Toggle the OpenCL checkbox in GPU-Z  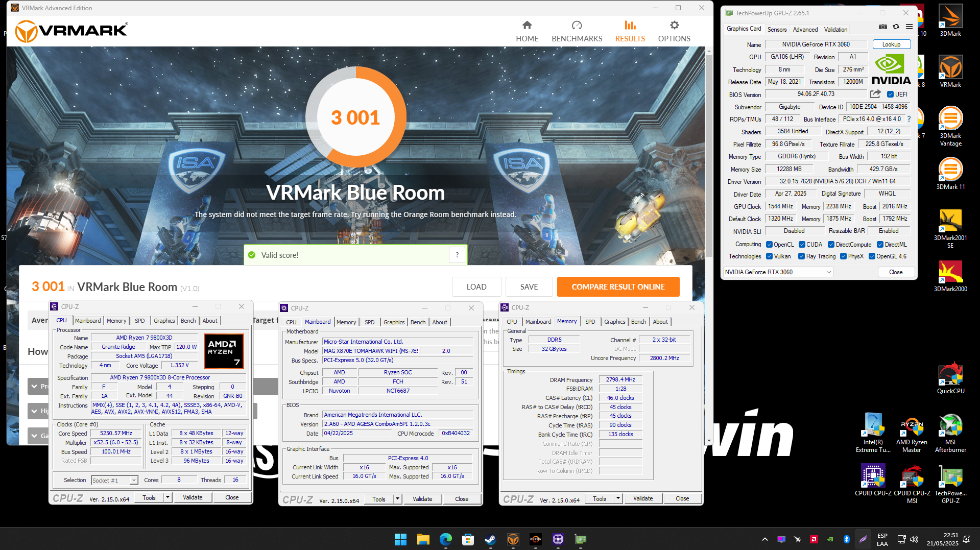click(769, 244)
